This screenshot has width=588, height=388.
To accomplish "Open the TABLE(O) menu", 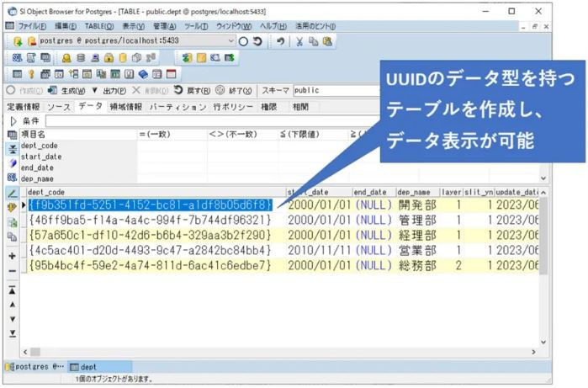I will point(99,26).
